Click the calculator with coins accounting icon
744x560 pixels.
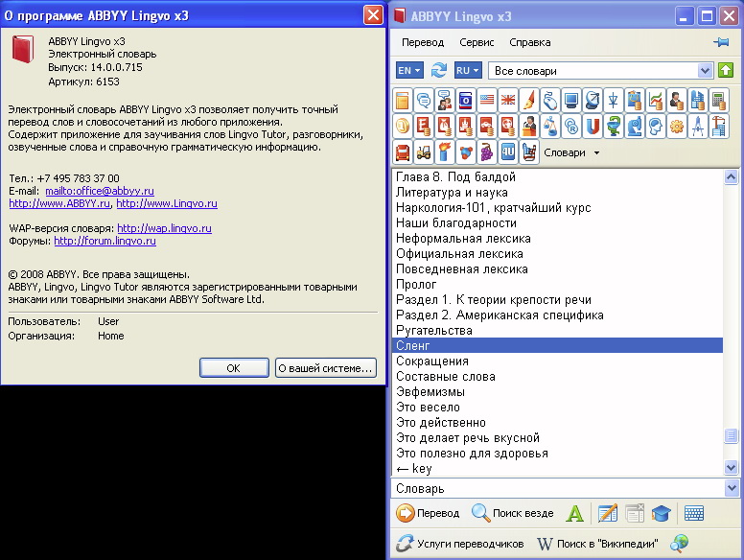719,100
